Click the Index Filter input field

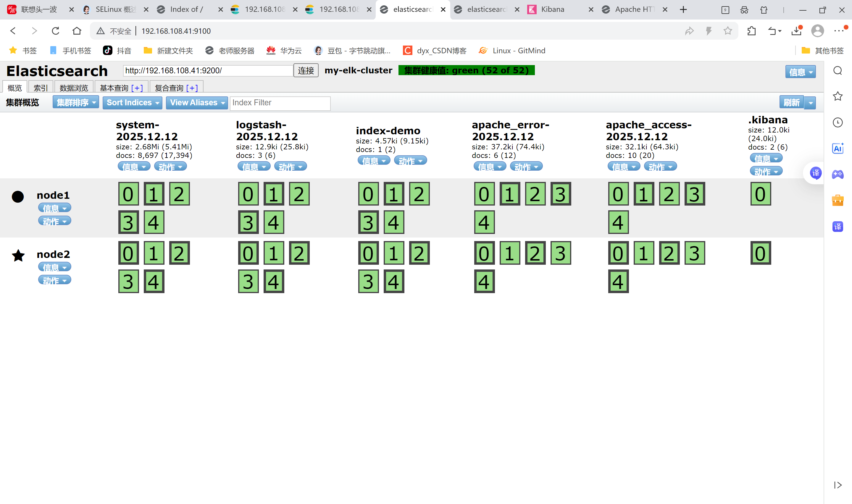280,103
